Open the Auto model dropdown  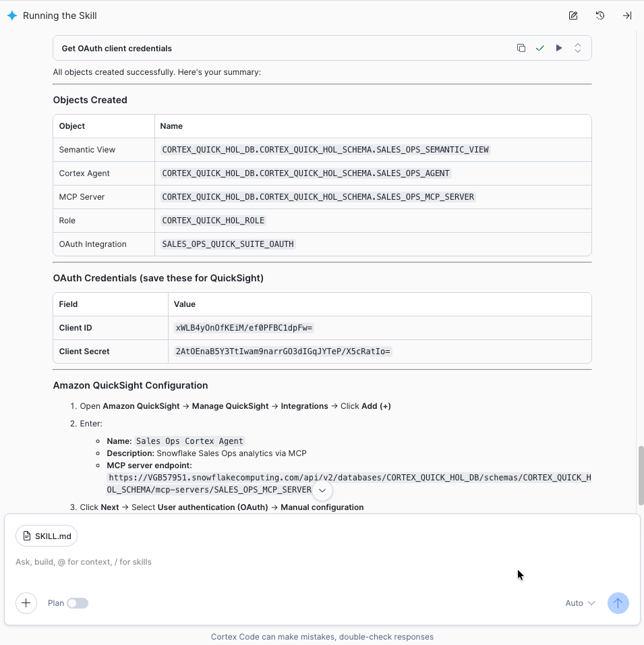tap(580, 603)
